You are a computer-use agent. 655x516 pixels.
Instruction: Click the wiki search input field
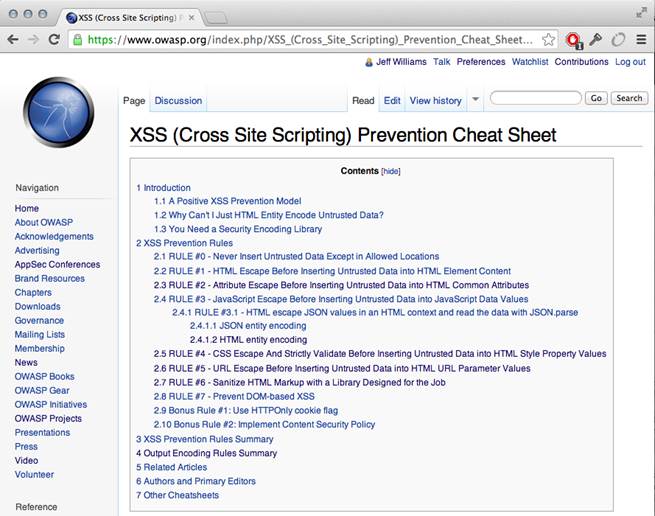tap(535, 98)
